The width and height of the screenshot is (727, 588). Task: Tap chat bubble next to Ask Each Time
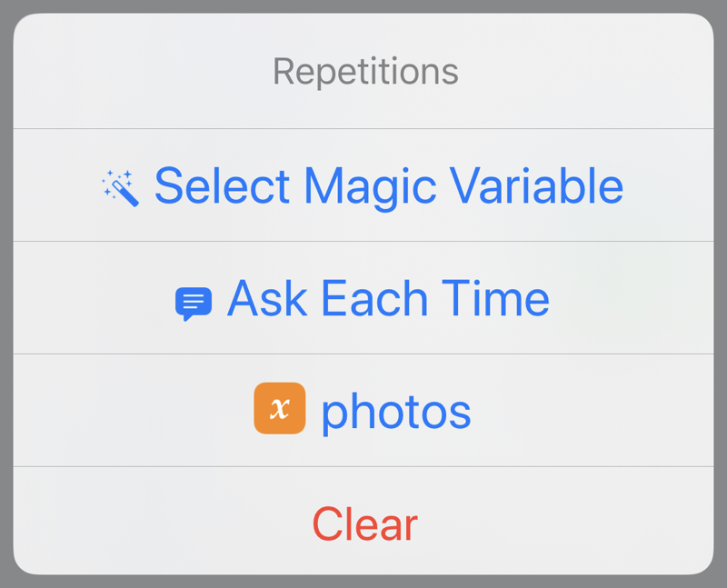pyautogui.click(x=194, y=304)
